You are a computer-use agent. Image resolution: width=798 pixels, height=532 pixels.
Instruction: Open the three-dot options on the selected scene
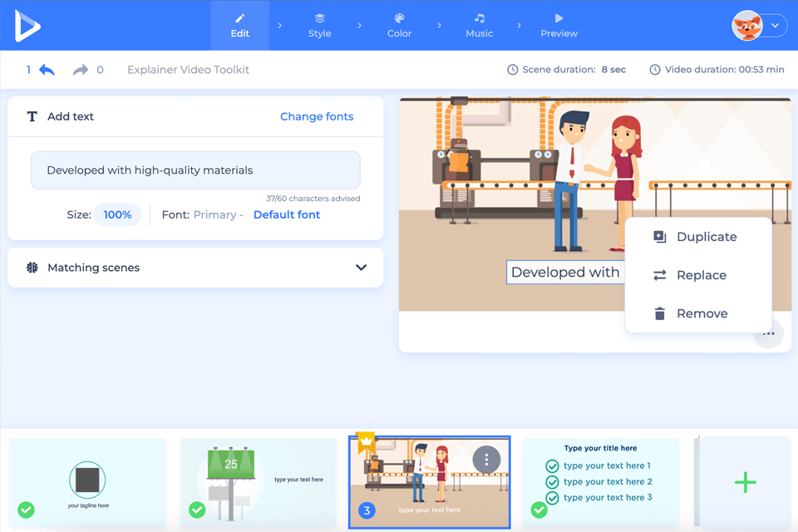tap(486, 460)
